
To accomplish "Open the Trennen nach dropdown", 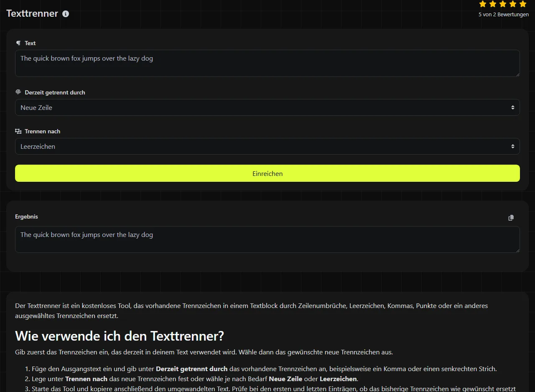I will [x=267, y=146].
